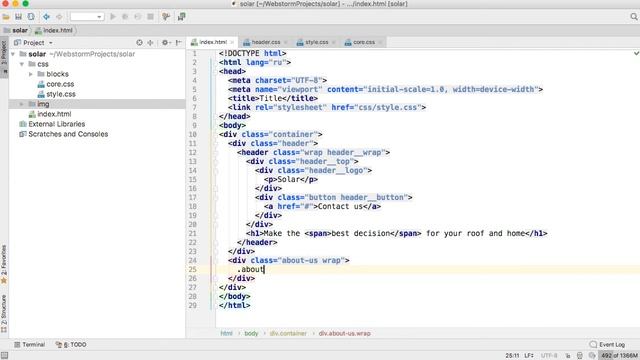Close the style.css tab
Viewport: 640px width, 360px height.
pyautogui.click(x=333, y=42)
